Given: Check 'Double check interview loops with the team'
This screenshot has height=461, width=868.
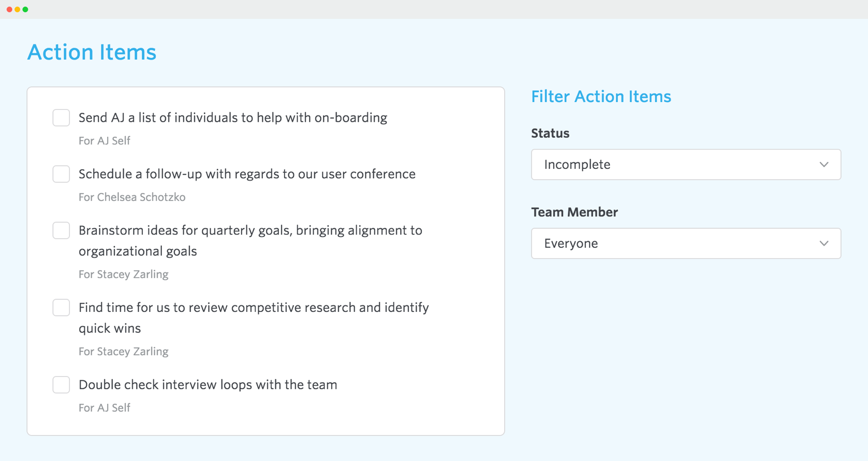Looking at the screenshot, I should [61, 385].
